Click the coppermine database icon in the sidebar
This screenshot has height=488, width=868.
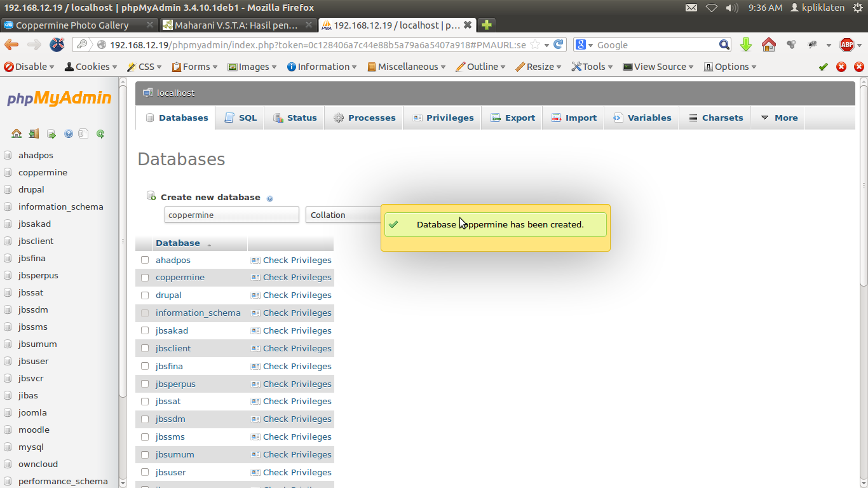point(8,172)
